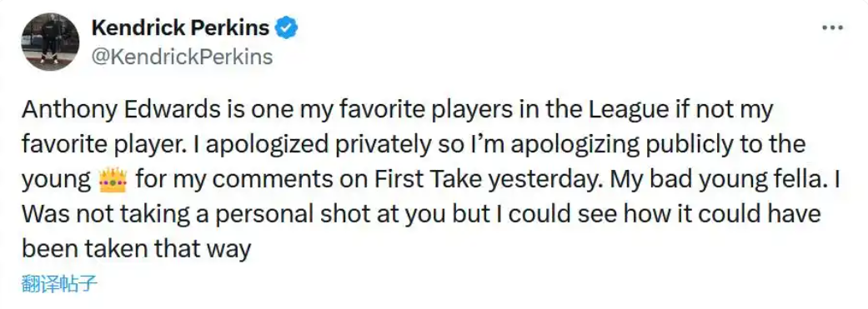Open the three-dot more options menu

click(x=832, y=27)
